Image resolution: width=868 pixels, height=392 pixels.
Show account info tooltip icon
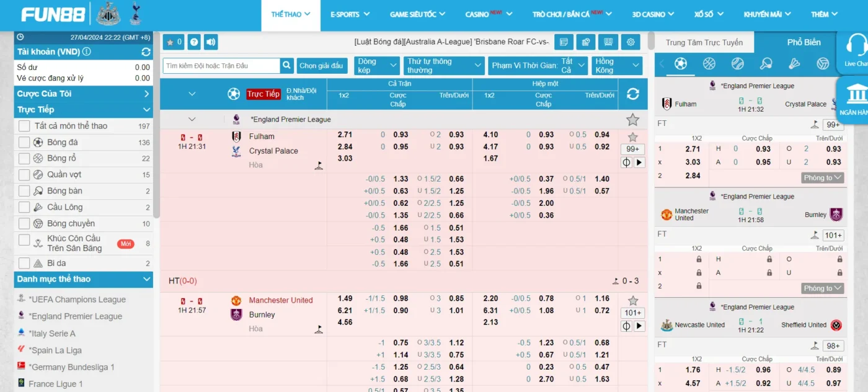pos(86,52)
